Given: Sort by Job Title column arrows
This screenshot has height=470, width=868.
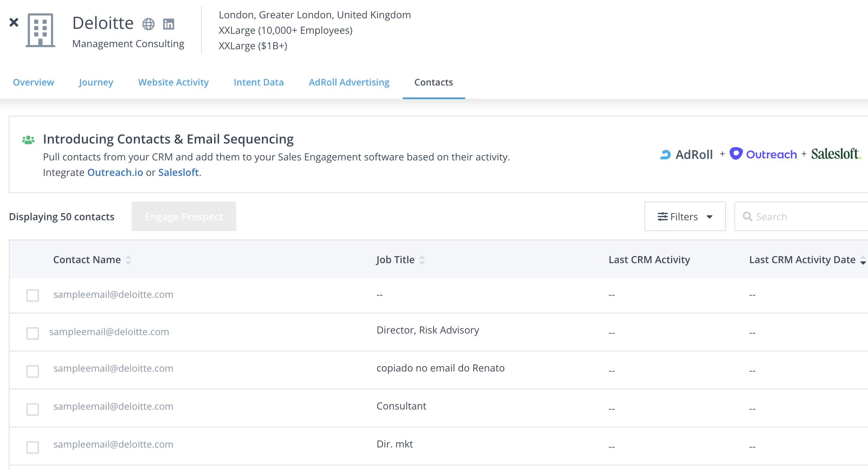Looking at the screenshot, I should (x=422, y=260).
